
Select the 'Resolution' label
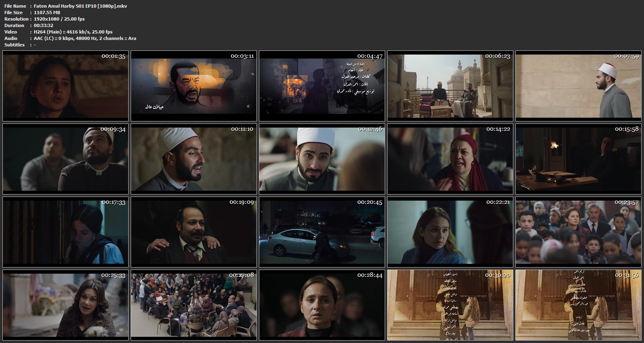(x=17, y=19)
